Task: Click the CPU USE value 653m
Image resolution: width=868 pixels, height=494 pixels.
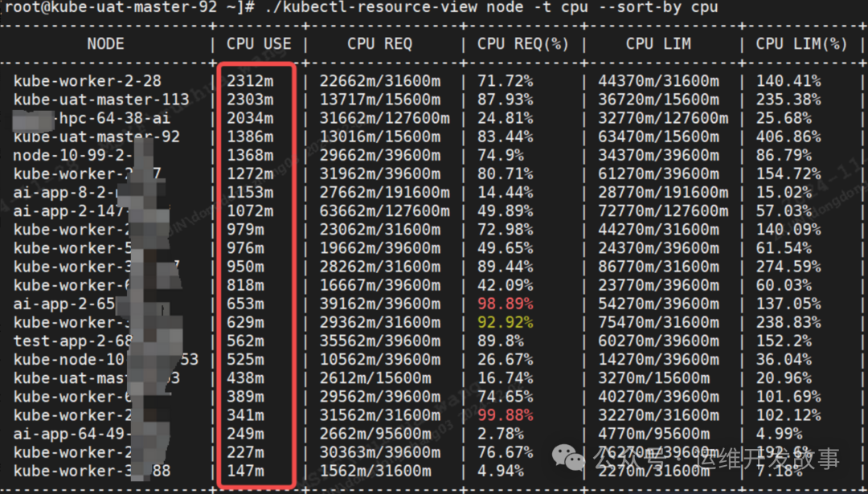Action: click(x=245, y=304)
